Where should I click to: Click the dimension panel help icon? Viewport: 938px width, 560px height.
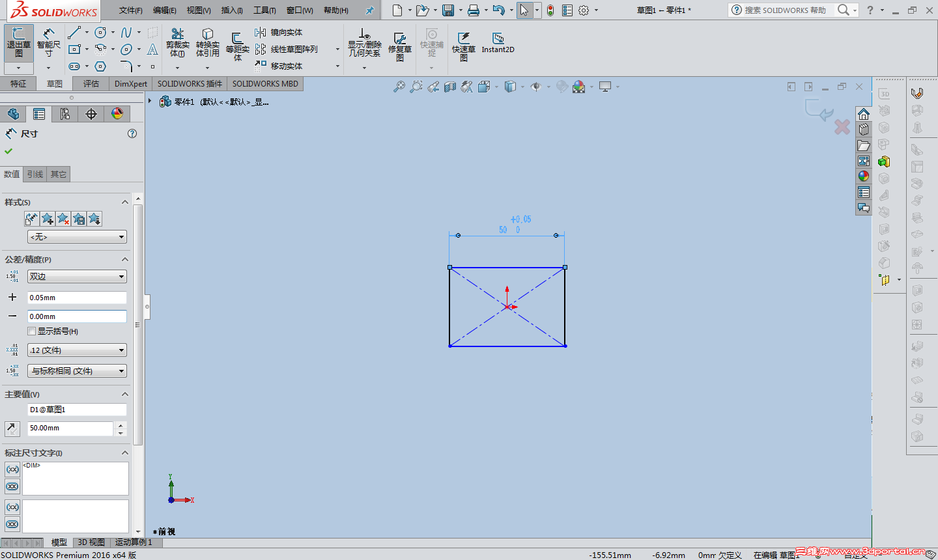click(x=132, y=133)
